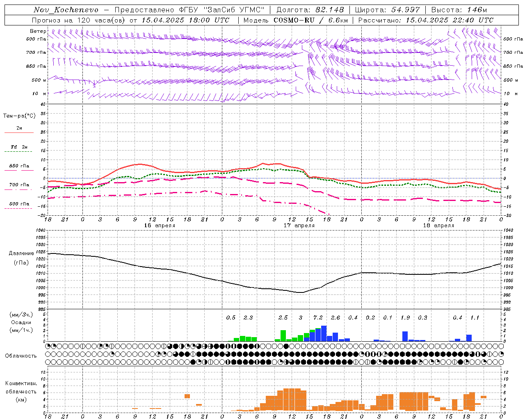Click the 'Тем-ра(°C)' temperature axis title
525x420 pixels.
point(19,116)
